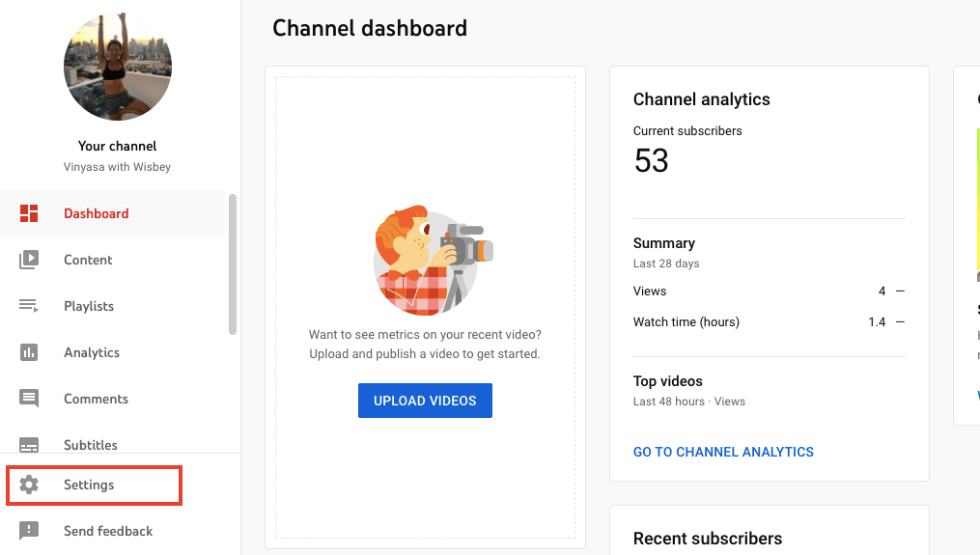Click the current subscribers count 53

coord(652,161)
